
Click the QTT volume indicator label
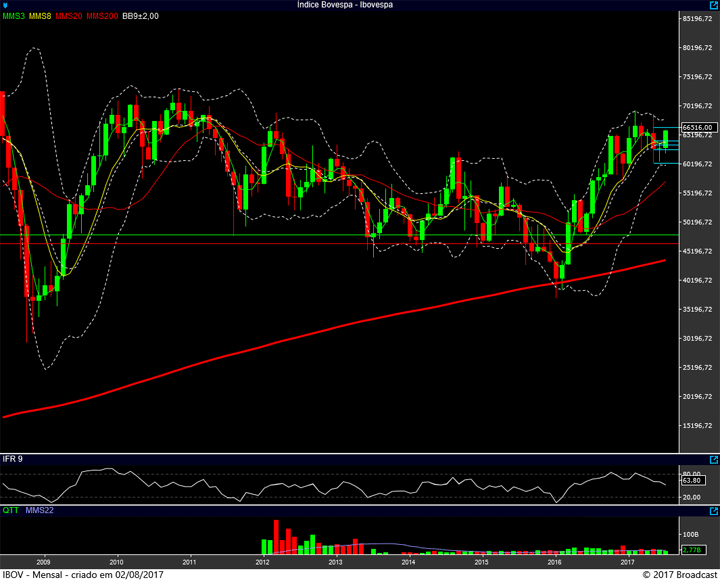pos(11,509)
